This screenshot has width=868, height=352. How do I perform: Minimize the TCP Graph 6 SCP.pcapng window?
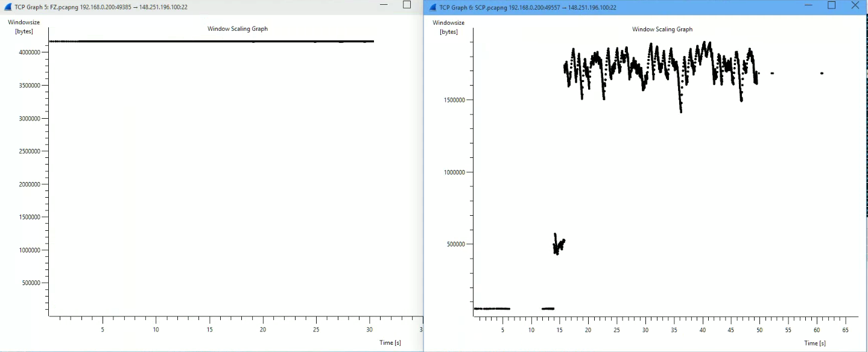click(809, 5)
